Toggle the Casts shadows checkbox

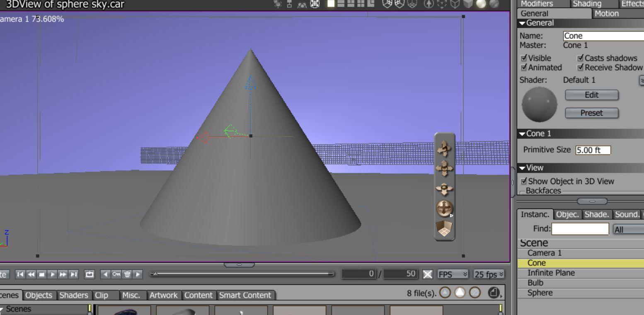580,58
